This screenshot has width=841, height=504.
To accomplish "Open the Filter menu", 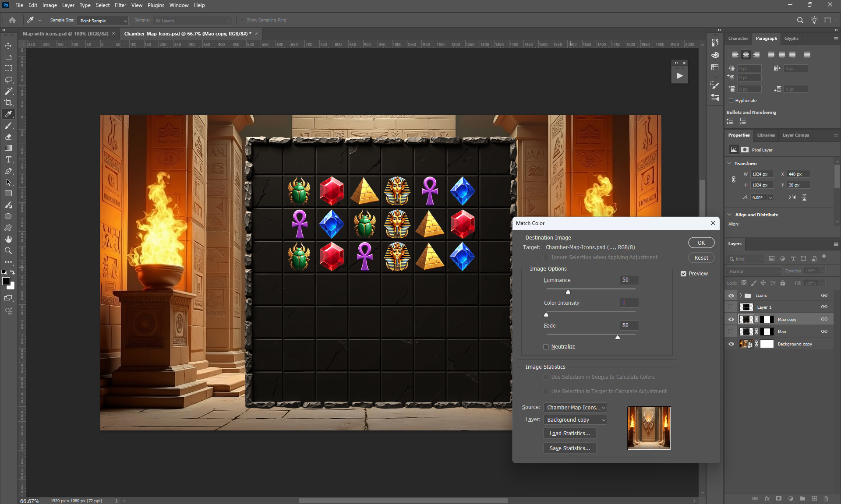I will (x=120, y=5).
